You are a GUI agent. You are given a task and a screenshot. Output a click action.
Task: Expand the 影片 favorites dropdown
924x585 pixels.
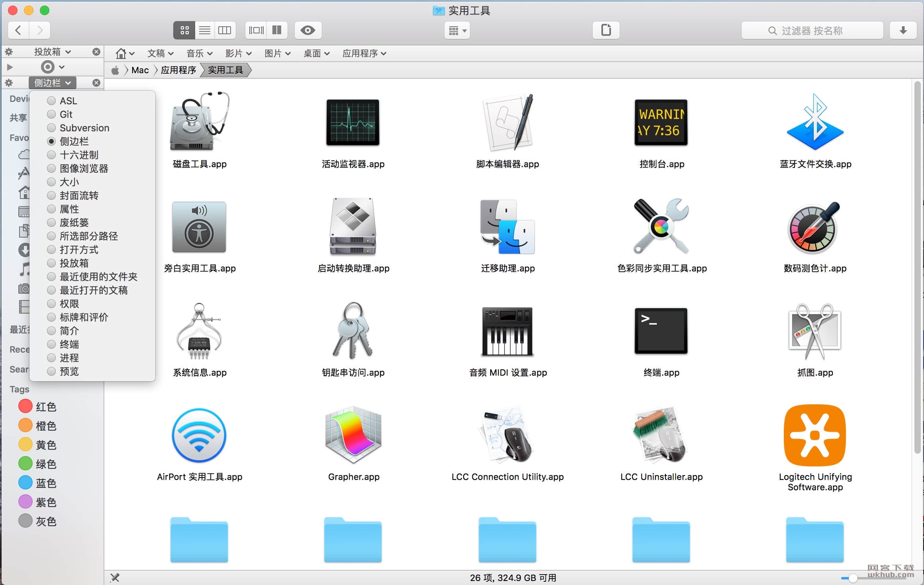point(238,53)
